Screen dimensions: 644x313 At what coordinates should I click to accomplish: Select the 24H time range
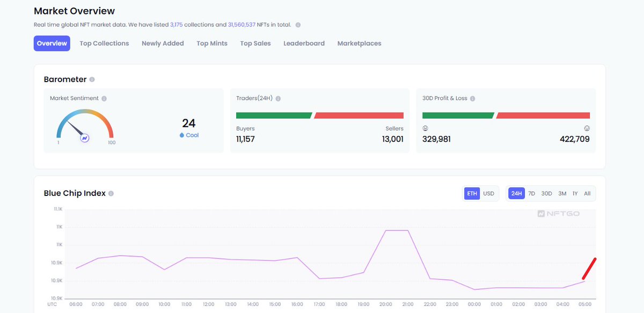[x=516, y=193]
